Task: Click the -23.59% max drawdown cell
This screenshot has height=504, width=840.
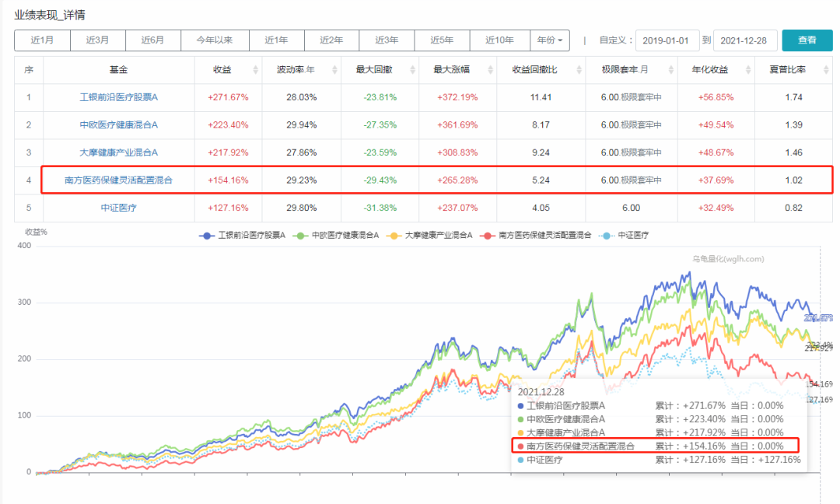Action: coord(380,152)
